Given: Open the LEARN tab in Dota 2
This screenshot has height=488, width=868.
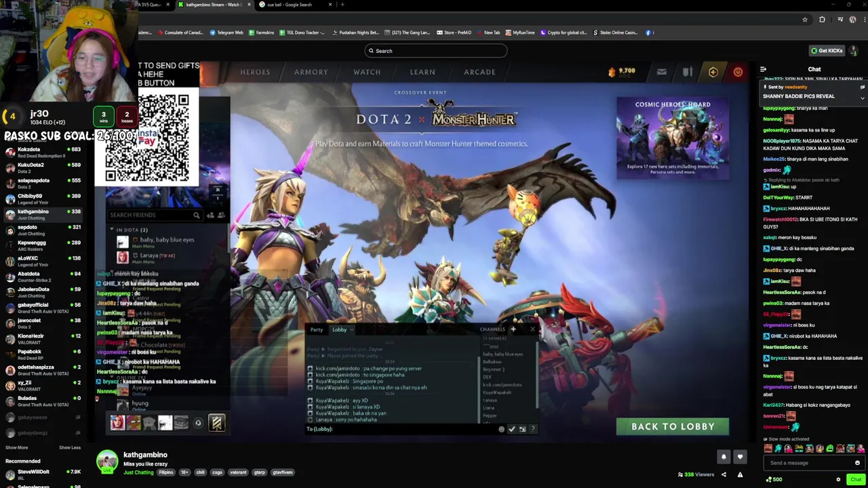Looking at the screenshot, I should (x=422, y=72).
